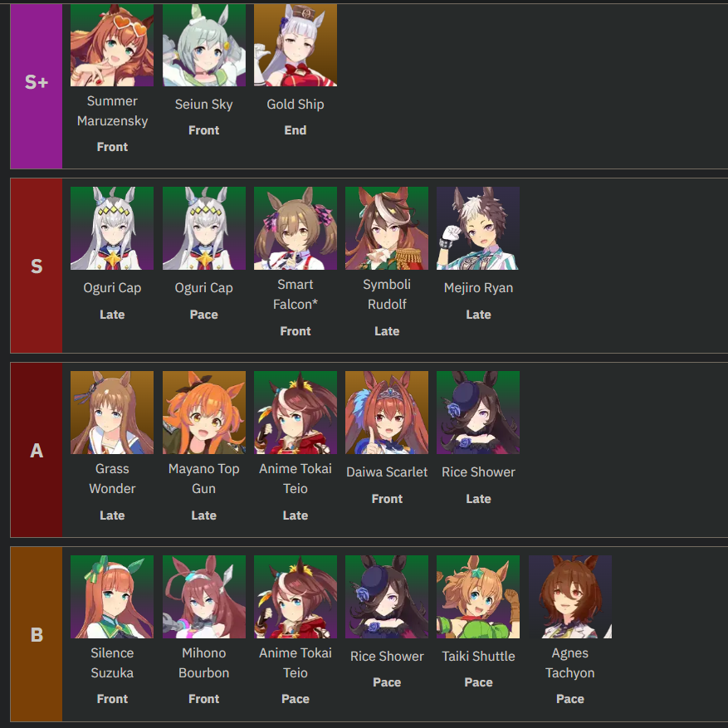
Task: Click the orange B tier label
Action: click(x=37, y=635)
